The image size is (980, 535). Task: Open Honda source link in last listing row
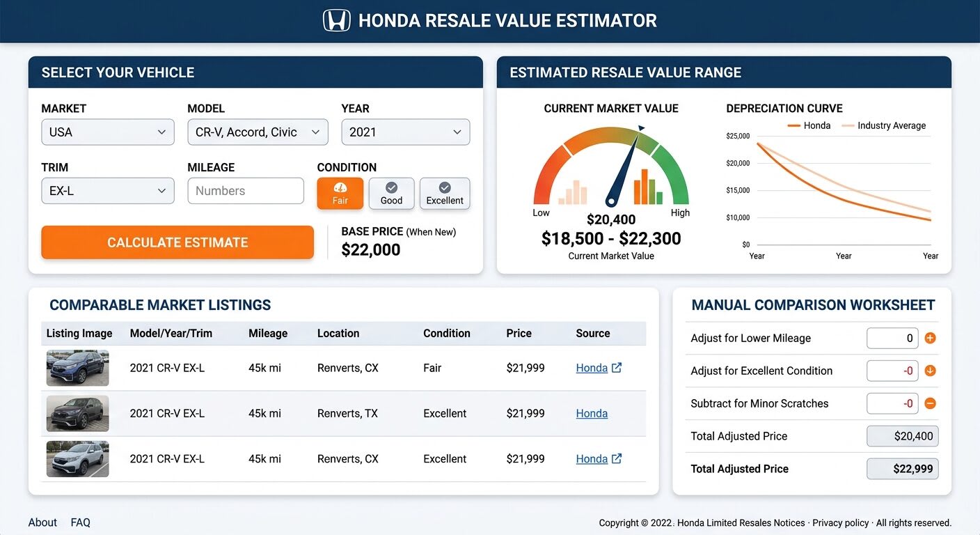[x=592, y=458]
